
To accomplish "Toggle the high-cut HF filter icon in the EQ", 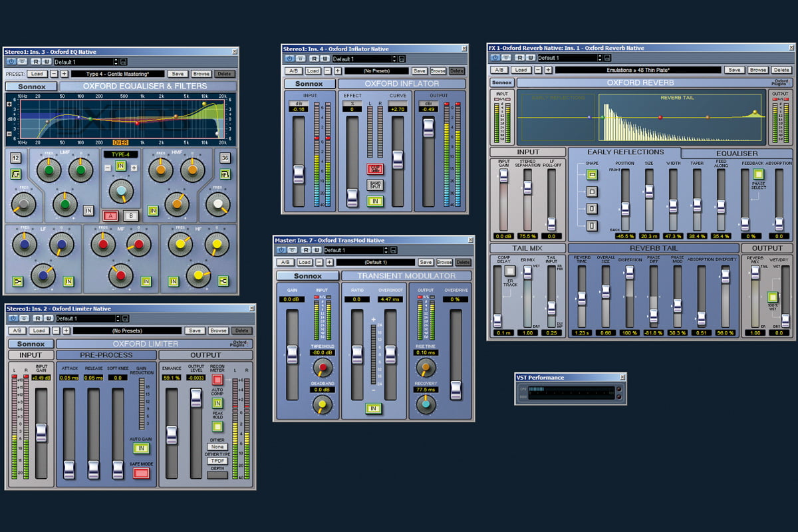I will pos(225,175).
